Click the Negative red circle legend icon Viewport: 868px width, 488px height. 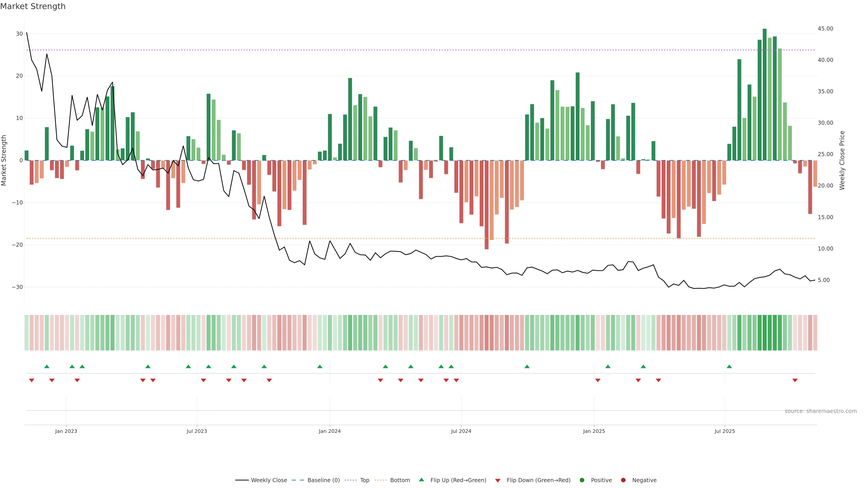[623, 480]
